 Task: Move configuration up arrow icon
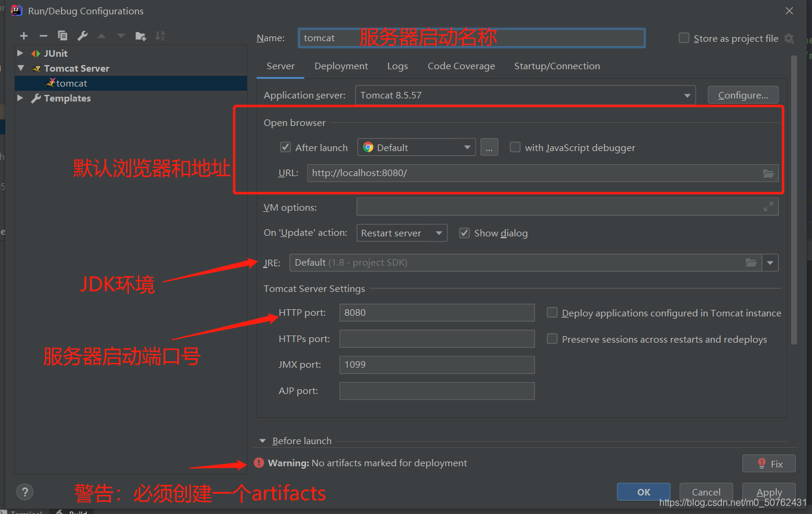click(101, 36)
